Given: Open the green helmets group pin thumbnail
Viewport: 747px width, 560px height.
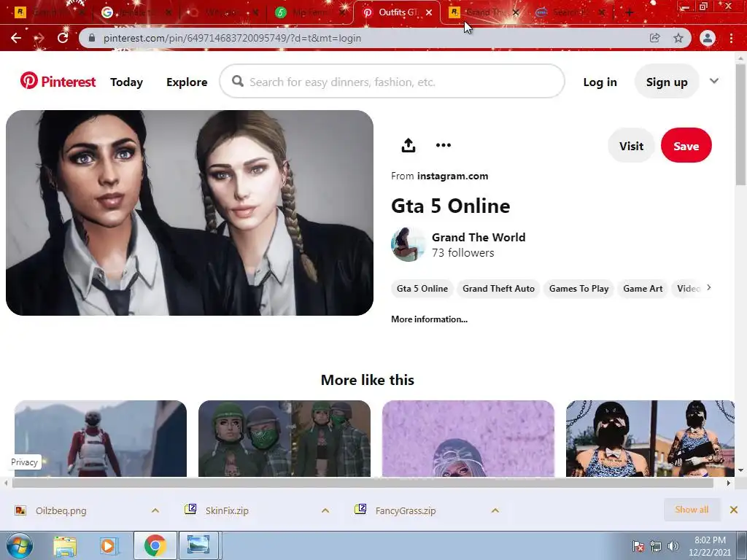Looking at the screenshot, I should 285,438.
